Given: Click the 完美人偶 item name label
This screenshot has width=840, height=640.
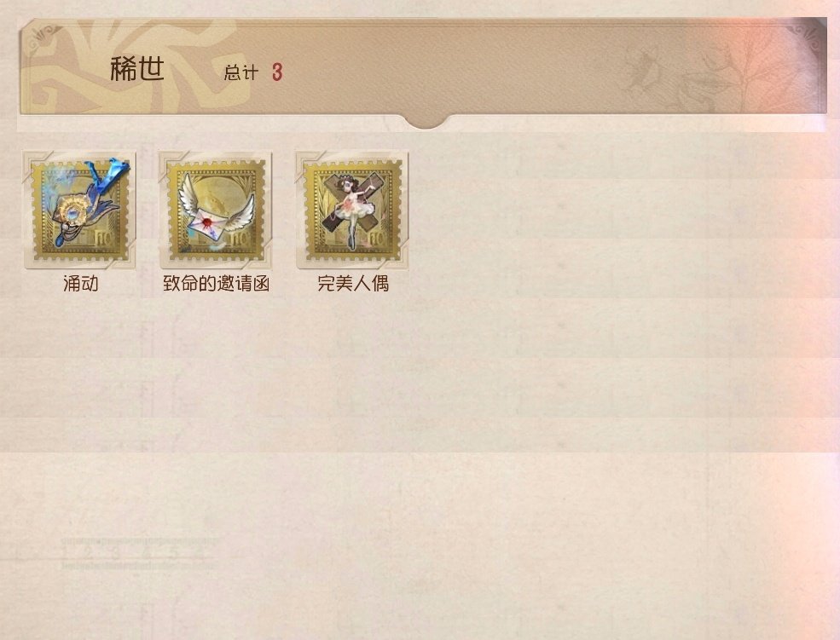Looking at the screenshot, I should pyautogui.click(x=353, y=283).
